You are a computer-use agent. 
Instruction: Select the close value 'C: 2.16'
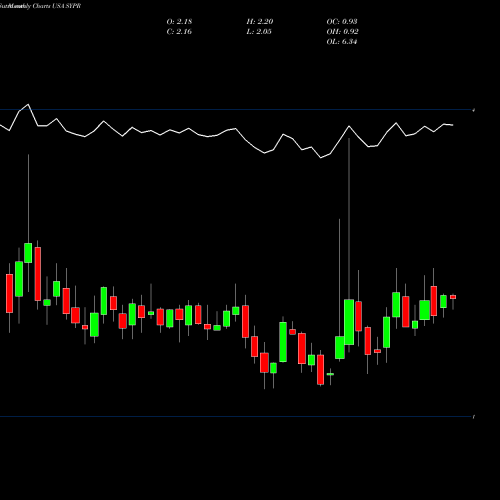(179, 32)
